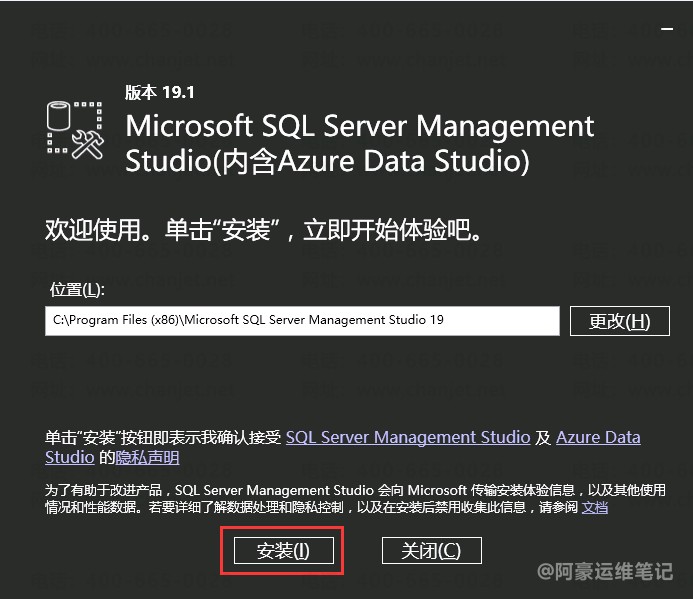
Task: Click the 更改(H) change location button
Action: tap(620, 321)
